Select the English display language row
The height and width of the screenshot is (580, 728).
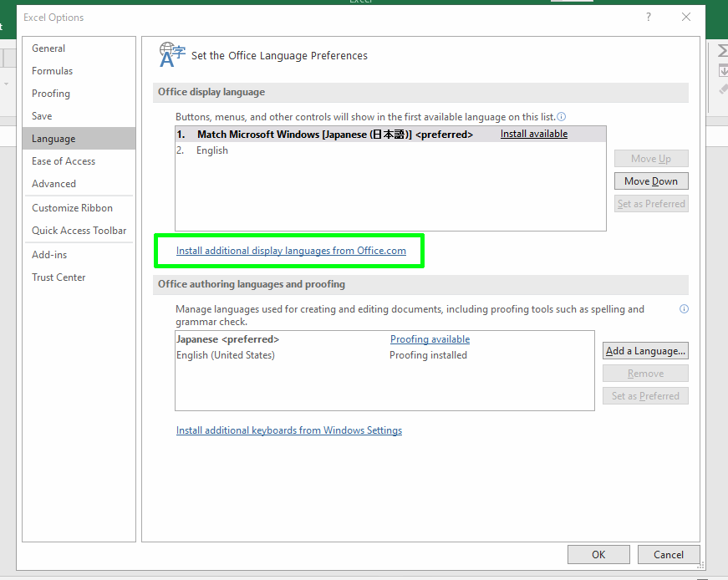click(x=390, y=150)
